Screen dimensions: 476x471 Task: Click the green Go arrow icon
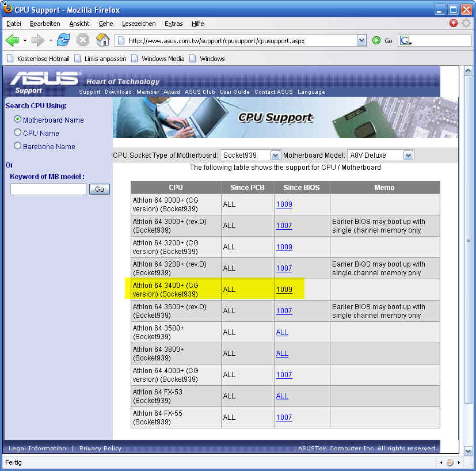[x=376, y=40]
